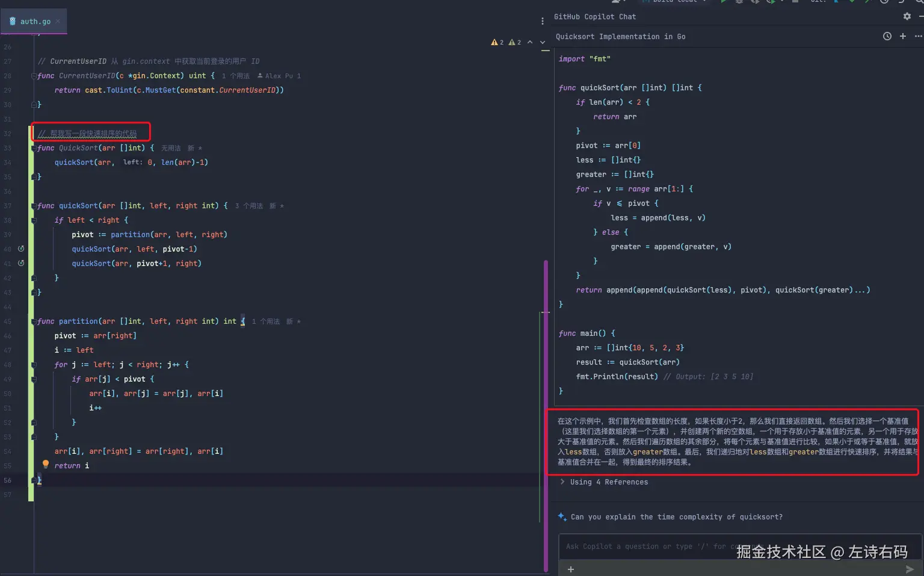
Task: Open more options via the ellipsis icon
Action: (919, 36)
